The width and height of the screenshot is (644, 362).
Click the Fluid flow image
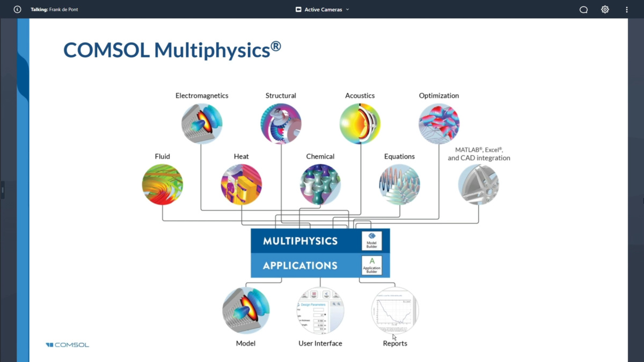[163, 184]
